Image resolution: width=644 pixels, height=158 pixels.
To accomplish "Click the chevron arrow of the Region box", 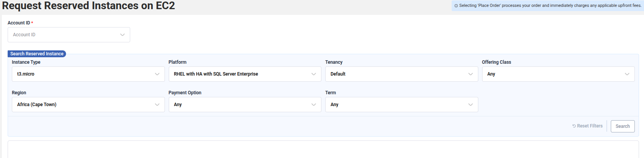I will click(157, 105).
